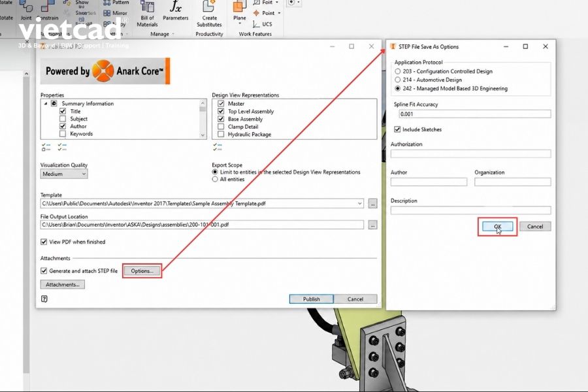Toggle the Title property checkbox
The height and width of the screenshot is (392, 588).
[63, 112]
